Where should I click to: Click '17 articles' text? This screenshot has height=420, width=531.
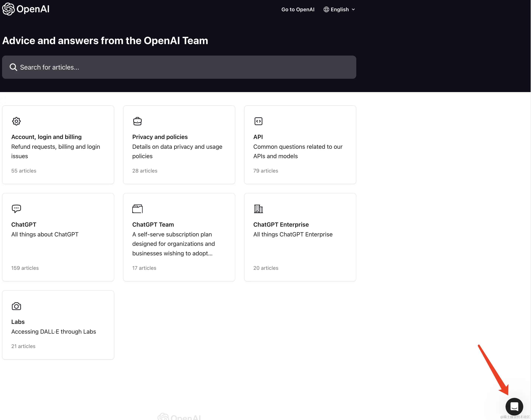tap(144, 268)
